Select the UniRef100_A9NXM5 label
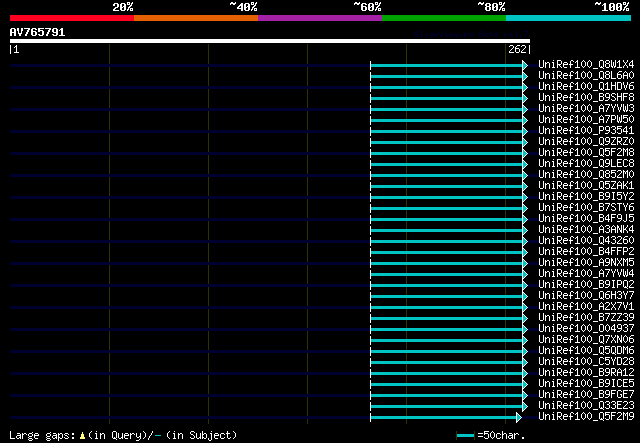 [586, 263]
